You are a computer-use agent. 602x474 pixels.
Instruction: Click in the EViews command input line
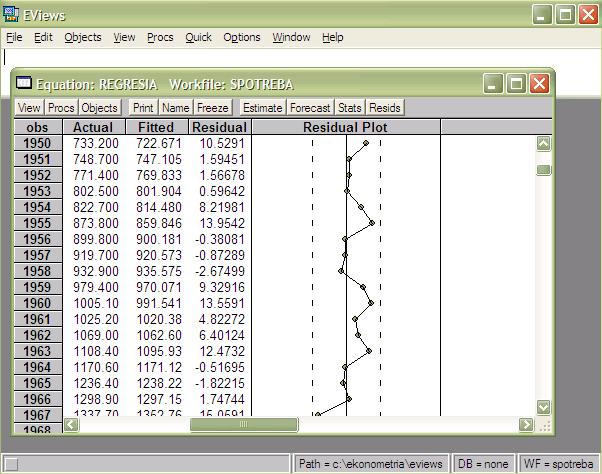pos(300,58)
